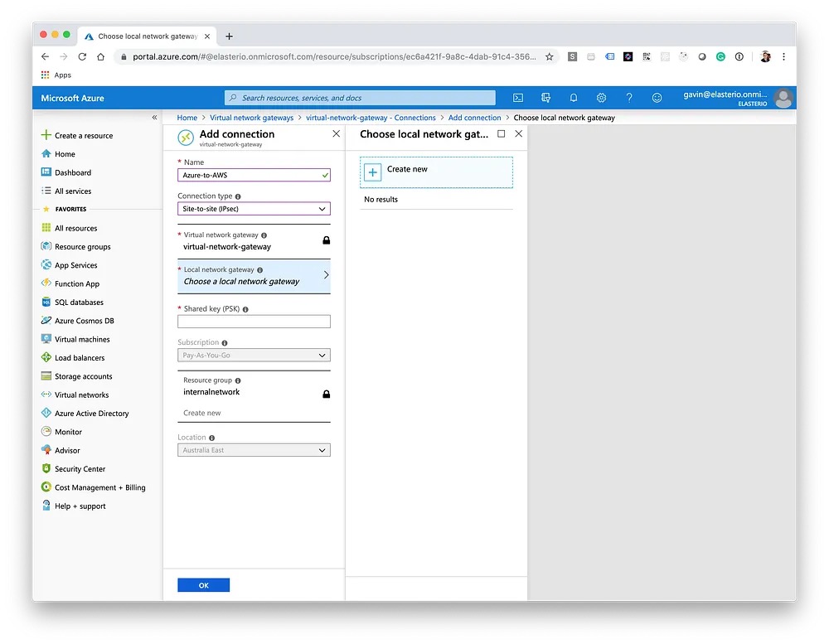
Task: Open a new browser tab
Action: tap(229, 36)
